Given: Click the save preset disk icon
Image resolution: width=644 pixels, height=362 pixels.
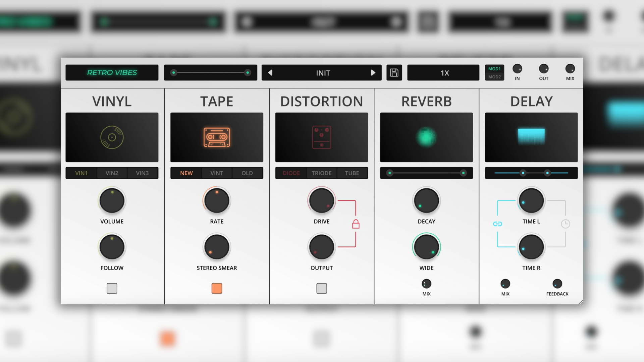Looking at the screenshot, I should coord(394,72).
